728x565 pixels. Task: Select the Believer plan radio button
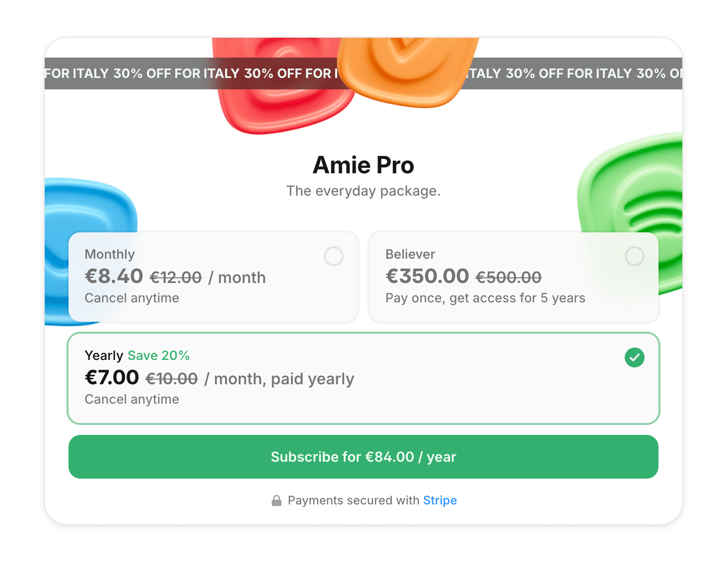[x=634, y=256]
